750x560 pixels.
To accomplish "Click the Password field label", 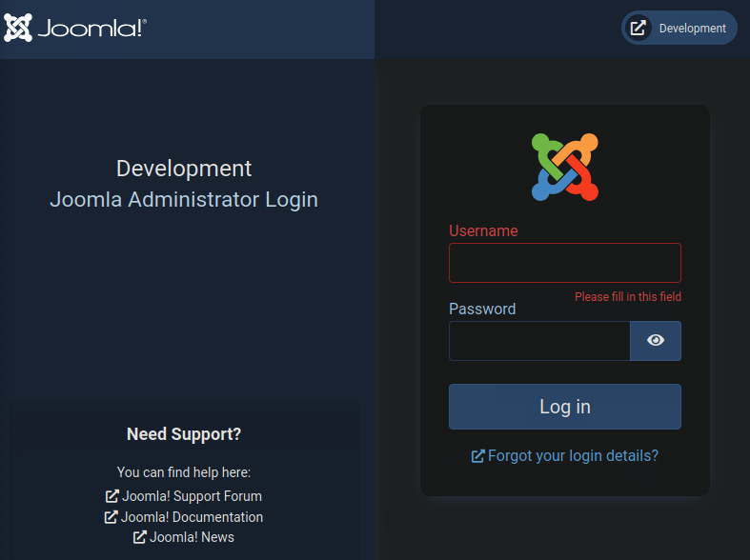I will click(482, 309).
